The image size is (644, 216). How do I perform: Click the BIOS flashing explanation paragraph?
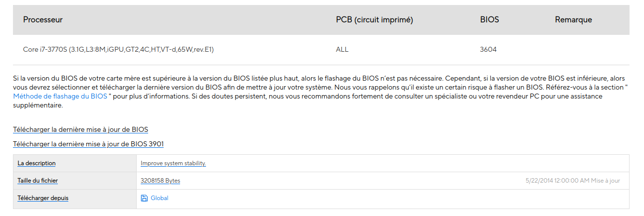[319, 88]
